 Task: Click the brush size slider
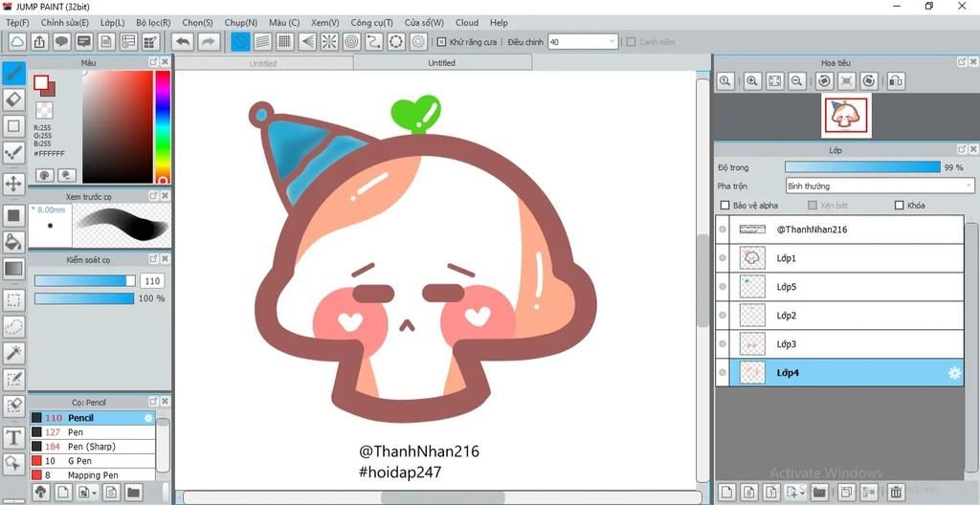[84, 281]
